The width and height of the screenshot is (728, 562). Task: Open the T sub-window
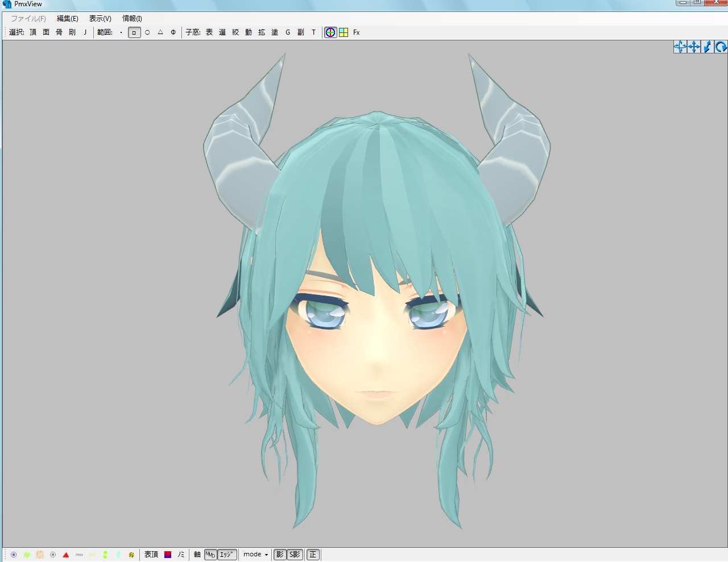click(x=313, y=32)
